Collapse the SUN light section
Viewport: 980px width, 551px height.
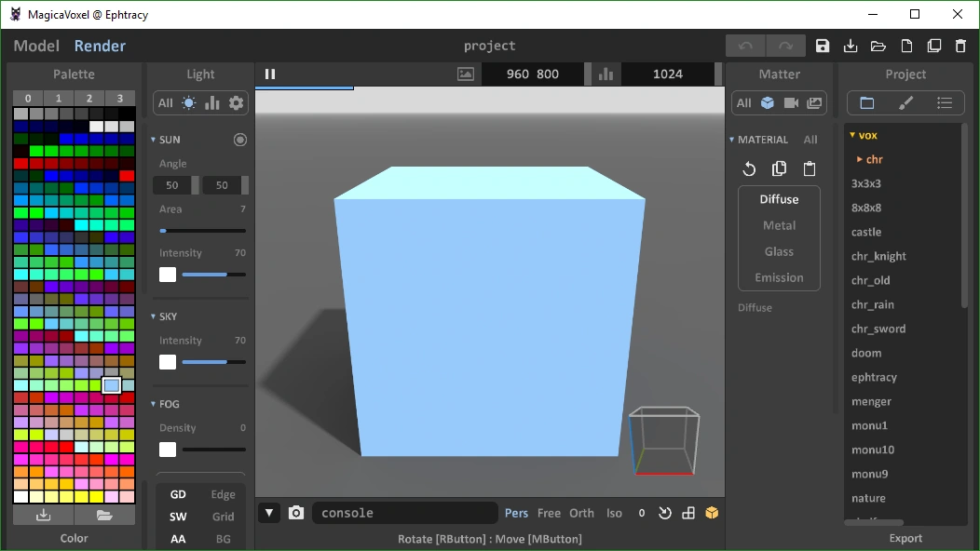153,139
